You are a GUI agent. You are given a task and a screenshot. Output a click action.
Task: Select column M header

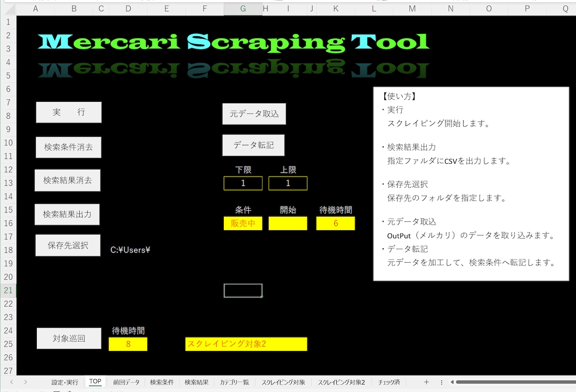[412, 8]
